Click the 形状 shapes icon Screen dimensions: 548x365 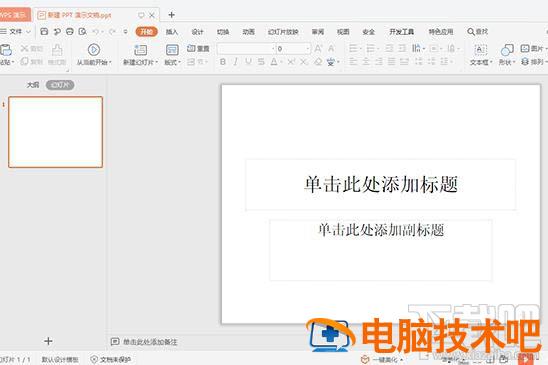507,50
